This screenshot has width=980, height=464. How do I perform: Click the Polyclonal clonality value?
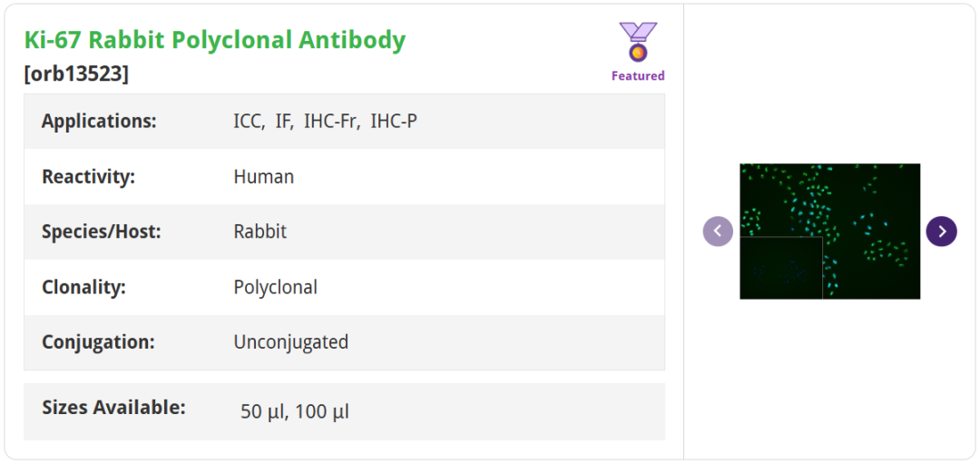[x=276, y=287]
